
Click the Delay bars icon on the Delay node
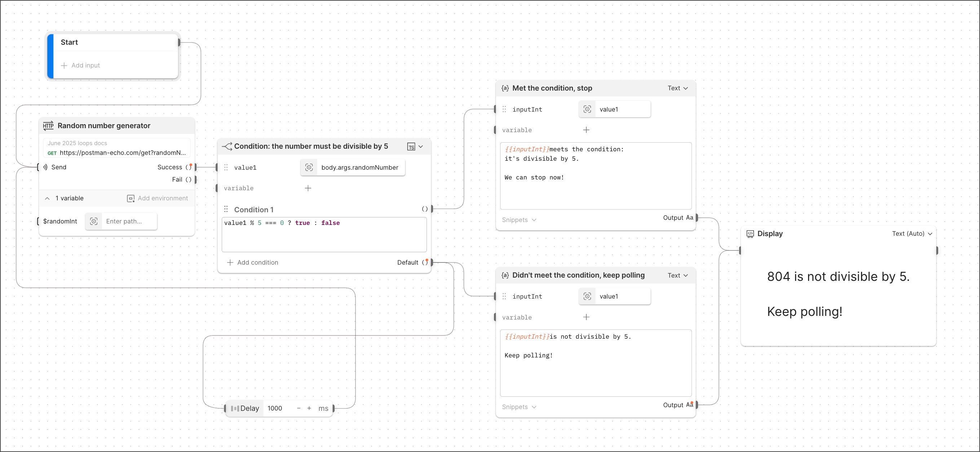click(x=236, y=408)
